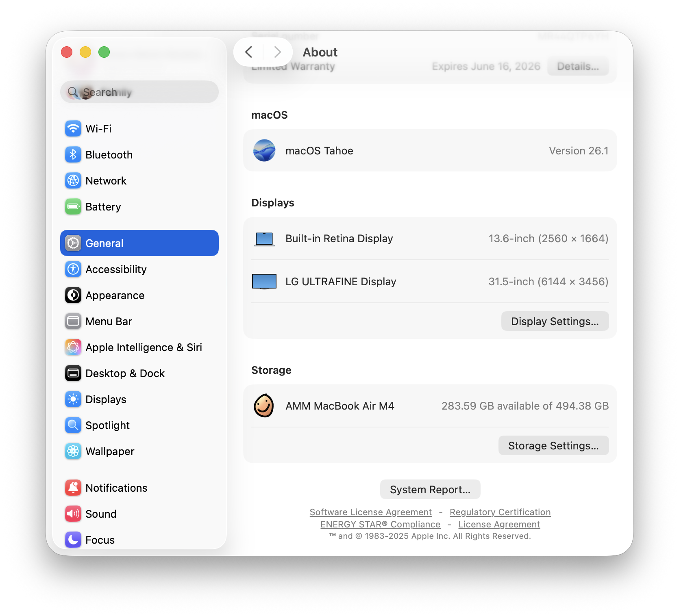The height and width of the screenshot is (616, 679).
Task: Click the Apple Intelligence & Siri icon
Action: tap(73, 347)
